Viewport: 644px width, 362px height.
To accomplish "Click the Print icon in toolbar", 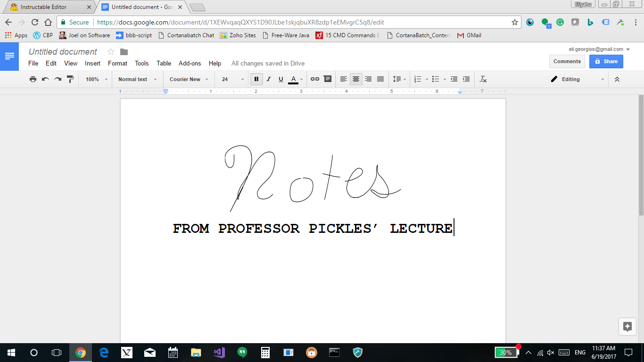I will coord(33,79).
